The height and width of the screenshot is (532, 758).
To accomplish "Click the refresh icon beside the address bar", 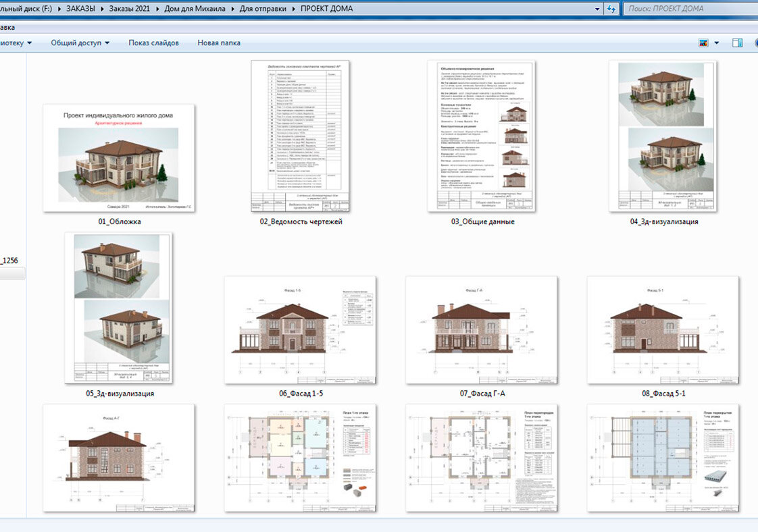I will coord(611,9).
